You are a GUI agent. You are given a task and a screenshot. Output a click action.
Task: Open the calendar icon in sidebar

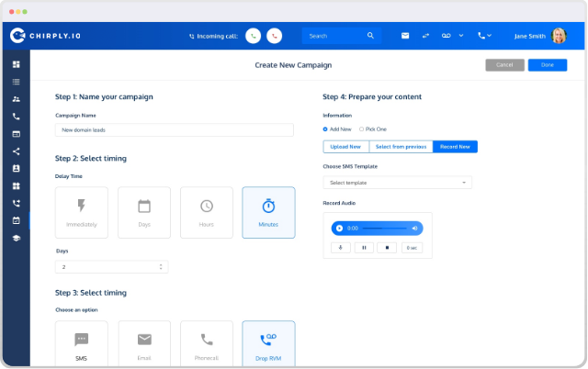coord(17,220)
